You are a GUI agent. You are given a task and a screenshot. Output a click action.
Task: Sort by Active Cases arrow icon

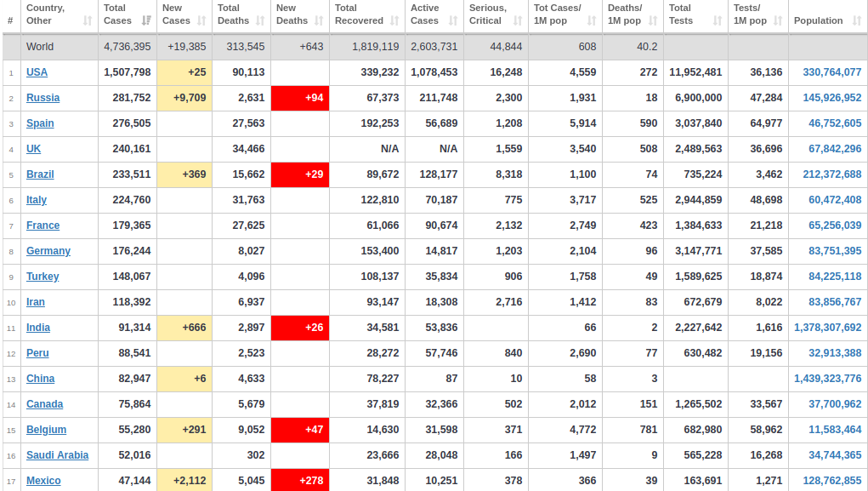tap(453, 21)
